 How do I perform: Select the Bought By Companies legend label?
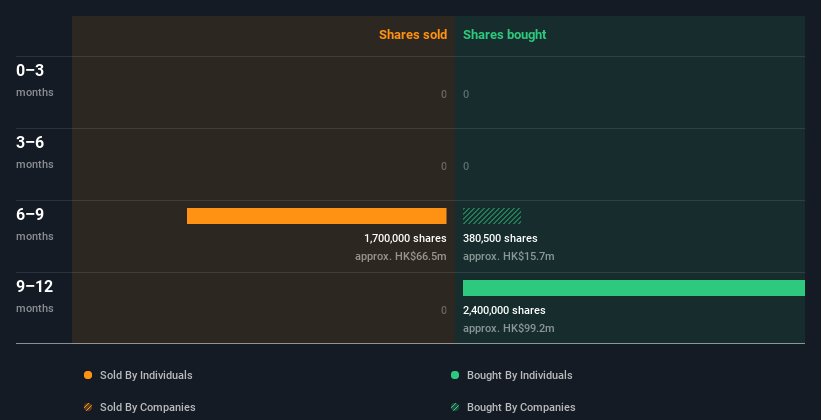click(521, 407)
